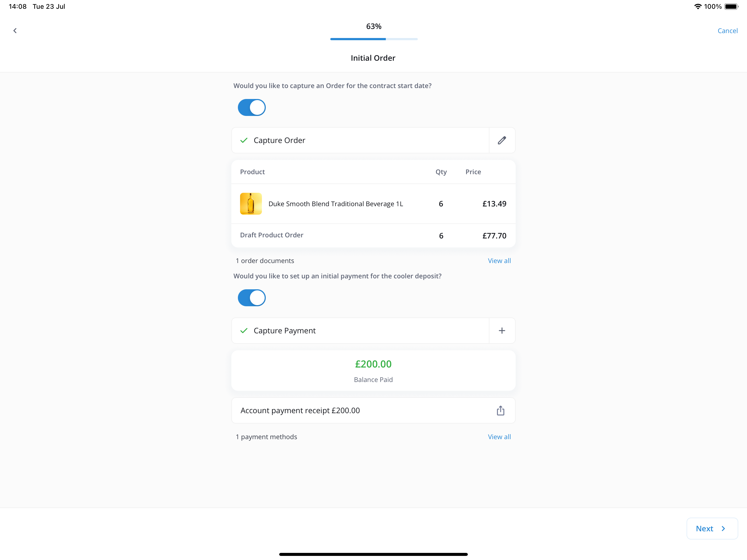The height and width of the screenshot is (560, 747).
Task: View all payment methods
Action: [x=499, y=437]
